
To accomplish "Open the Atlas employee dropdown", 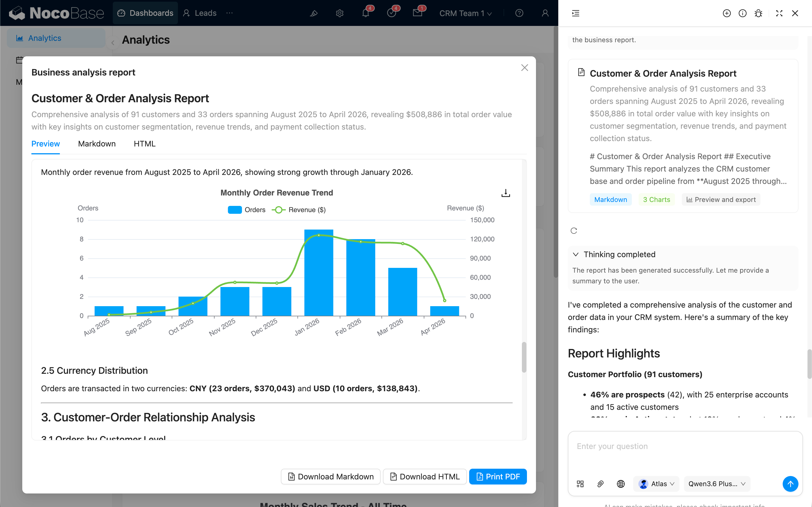I will click(x=656, y=484).
